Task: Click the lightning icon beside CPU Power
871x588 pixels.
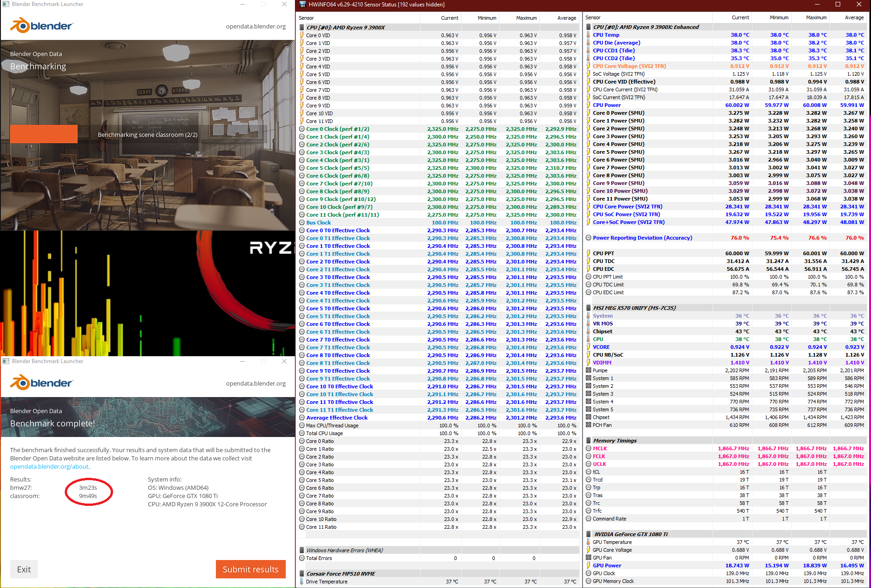Action: 588,105
